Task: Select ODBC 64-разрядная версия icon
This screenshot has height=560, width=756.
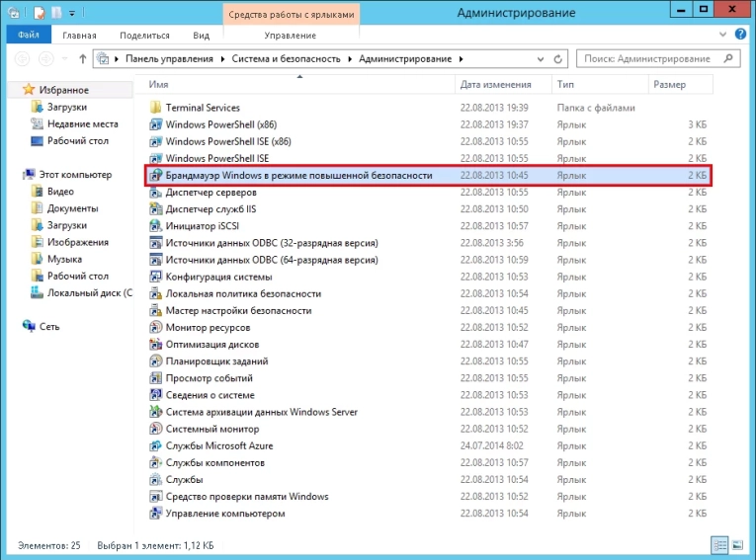Action: (x=155, y=260)
